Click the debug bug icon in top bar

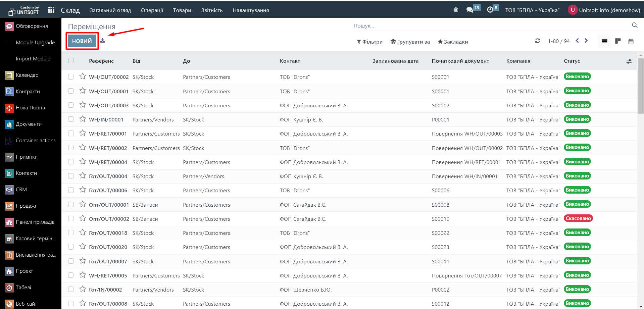click(456, 10)
